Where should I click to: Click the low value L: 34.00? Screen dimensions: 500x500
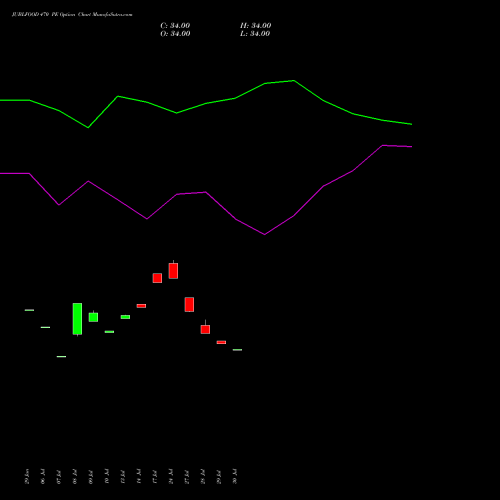(255, 34)
